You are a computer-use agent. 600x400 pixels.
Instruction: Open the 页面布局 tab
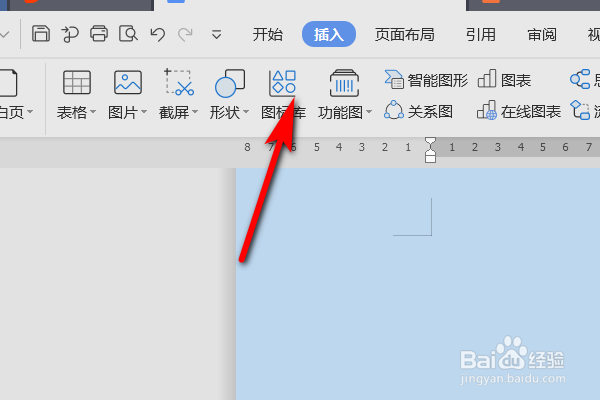(404, 35)
